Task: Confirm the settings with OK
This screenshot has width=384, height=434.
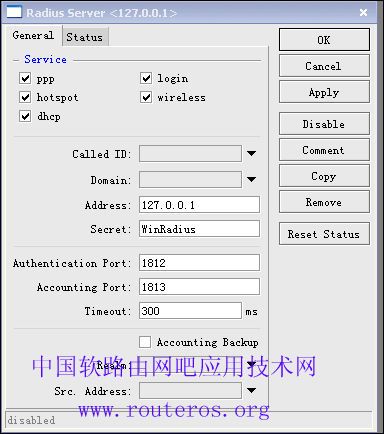Action: [324, 40]
